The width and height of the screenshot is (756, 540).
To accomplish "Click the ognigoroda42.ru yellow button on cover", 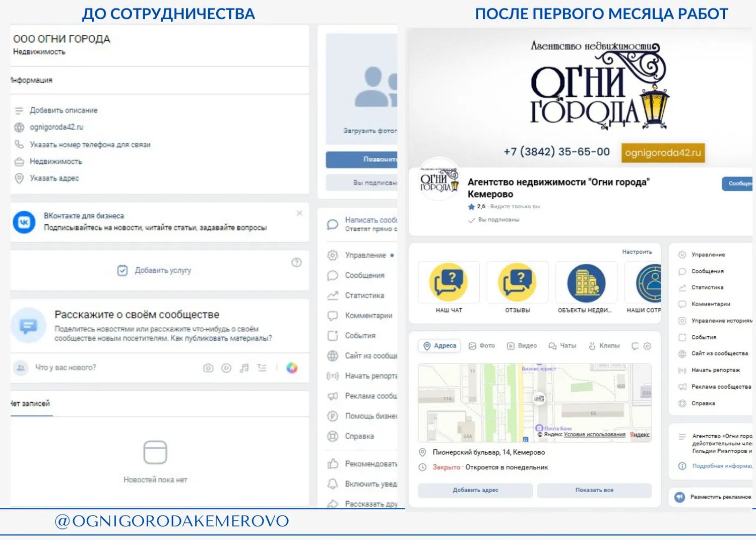I will (663, 153).
